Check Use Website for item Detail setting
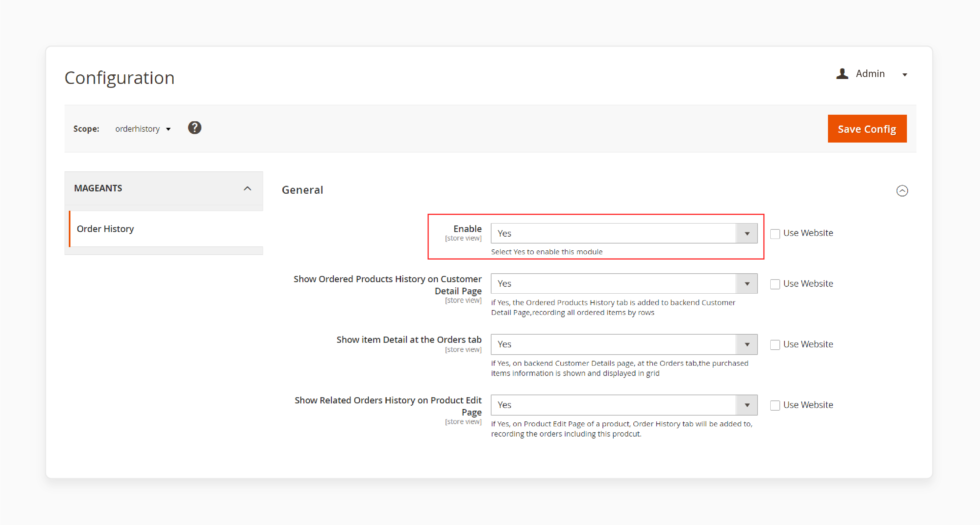 775,345
